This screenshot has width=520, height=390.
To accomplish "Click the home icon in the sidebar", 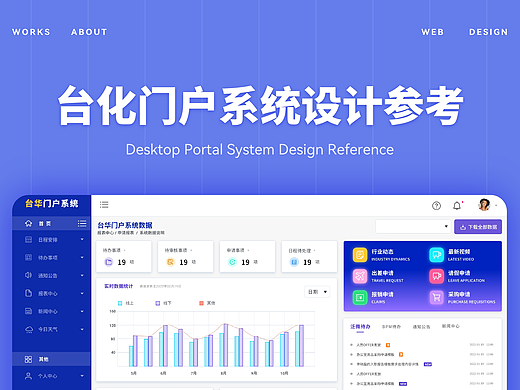I will [x=29, y=223].
